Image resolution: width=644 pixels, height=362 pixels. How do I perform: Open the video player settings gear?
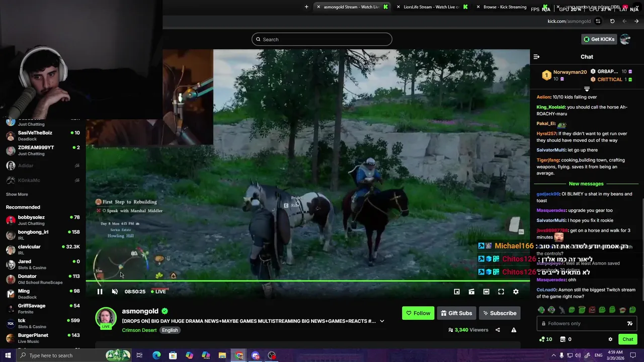(x=516, y=292)
